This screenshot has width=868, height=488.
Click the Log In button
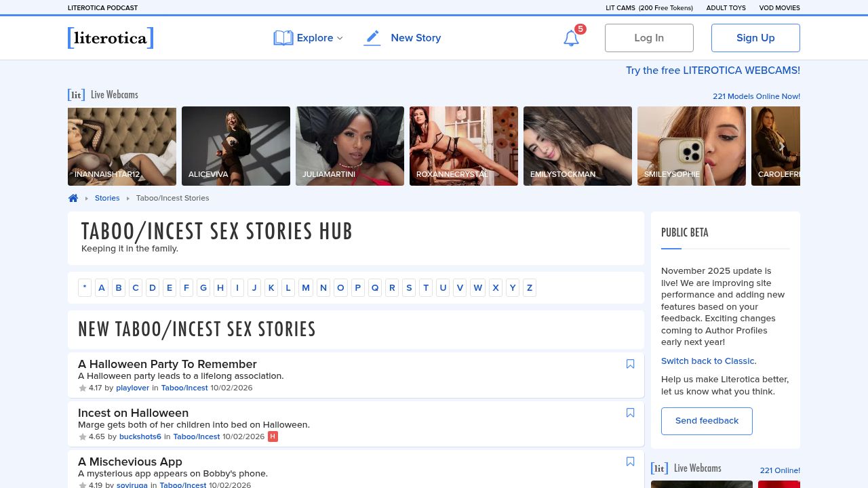click(649, 38)
